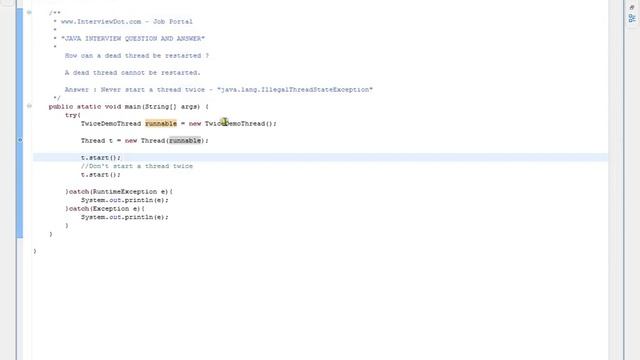This screenshot has height=360, width=640.
Task: Place cursor on second t.start(); line
Action: pos(100,175)
